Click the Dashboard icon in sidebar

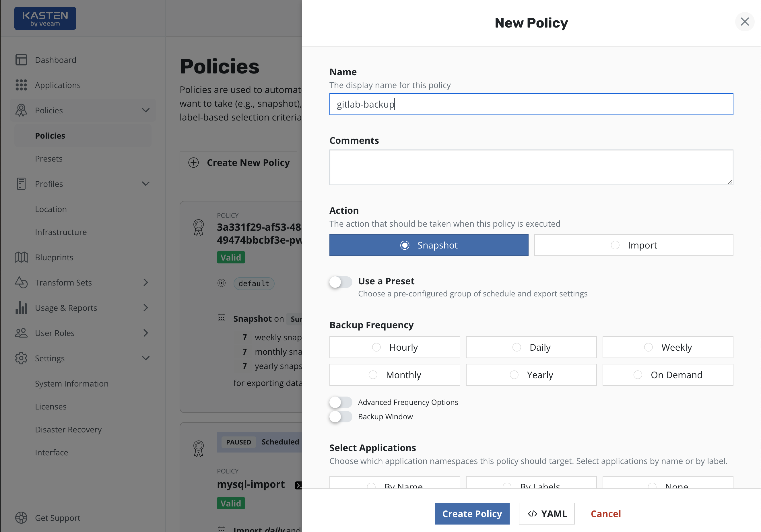(21, 60)
